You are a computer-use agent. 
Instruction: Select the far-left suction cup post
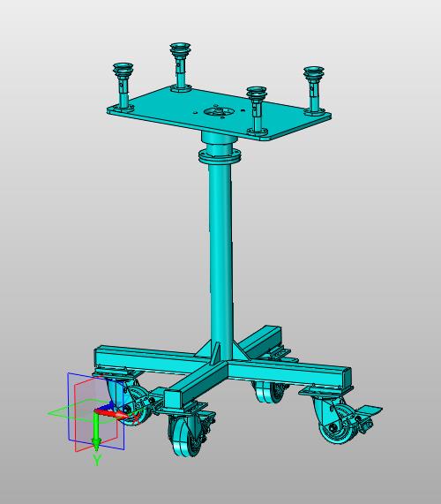coord(123,87)
